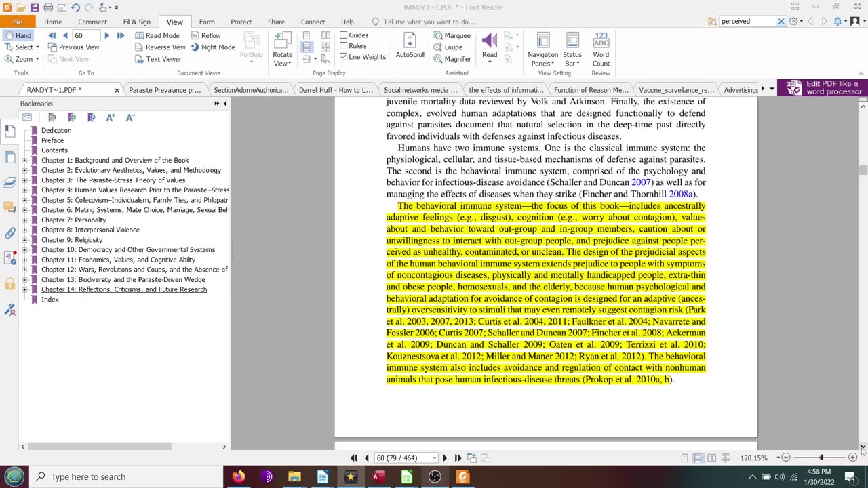
Task: Open advanced search folder icon beside search box
Action: [x=712, y=22]
